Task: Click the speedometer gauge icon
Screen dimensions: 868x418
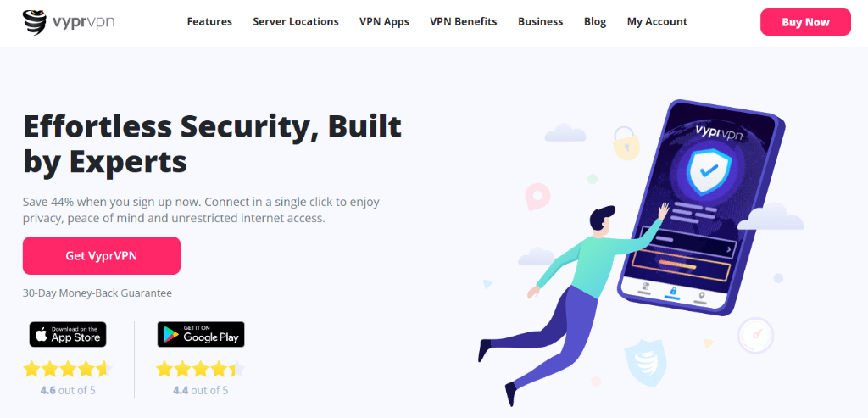Action: 755,336
